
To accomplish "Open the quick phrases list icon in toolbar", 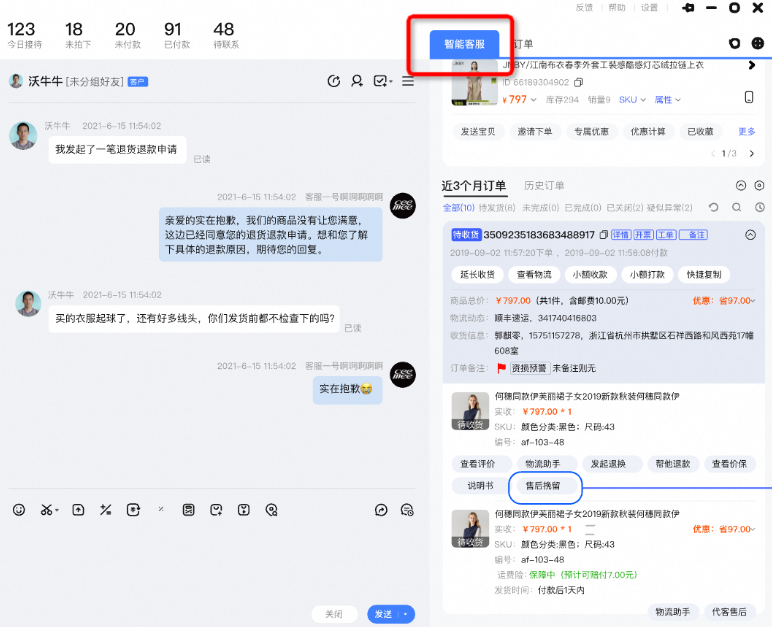I will (188, 510).
